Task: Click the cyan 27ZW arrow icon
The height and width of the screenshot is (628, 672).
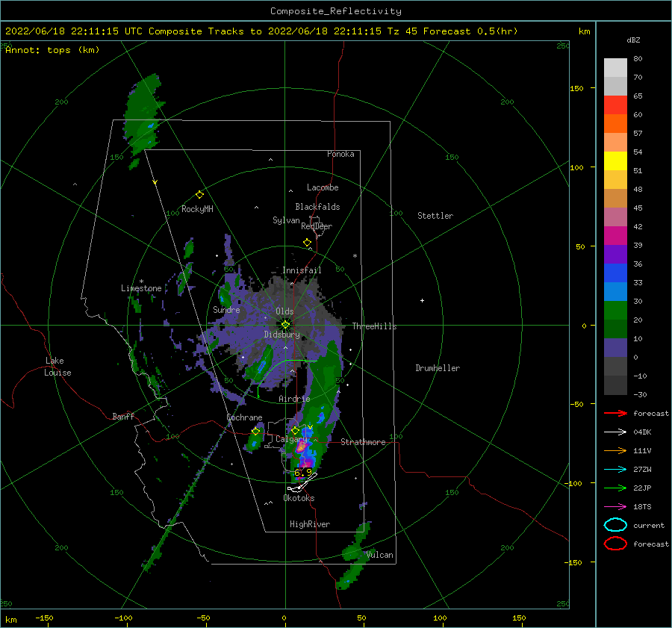Action: point(615,470)
